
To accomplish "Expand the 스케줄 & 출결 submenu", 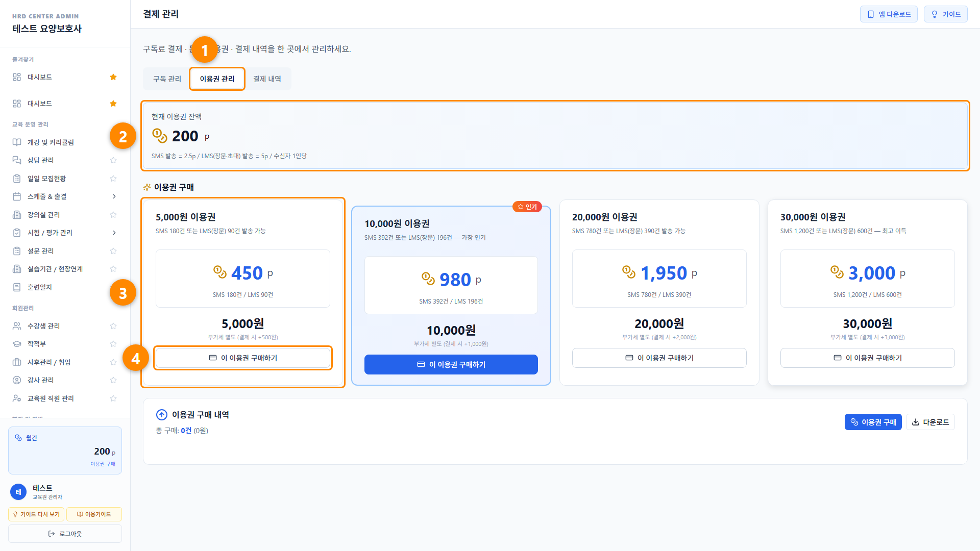I will (x=114, y=196).
